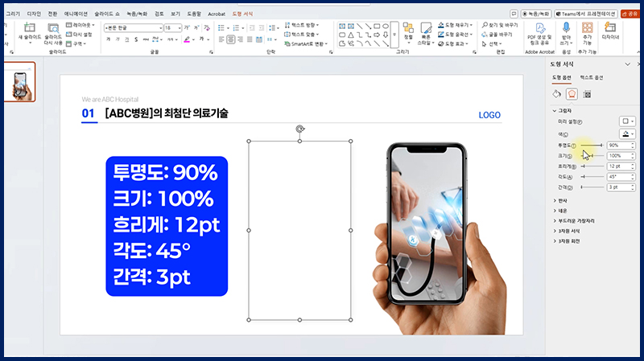Open the Shape Effects (도형 효과) dropdown

tap(453, 43)
